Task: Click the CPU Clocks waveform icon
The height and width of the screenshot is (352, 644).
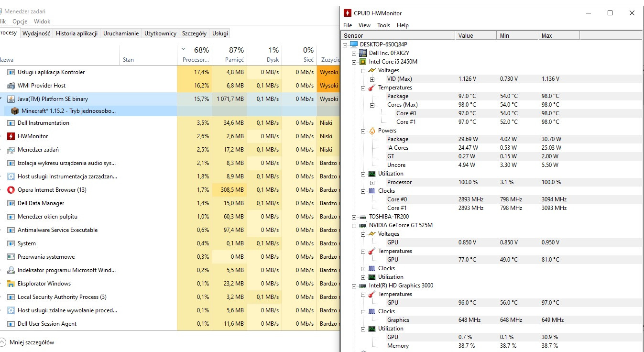Action: [372, 191]
